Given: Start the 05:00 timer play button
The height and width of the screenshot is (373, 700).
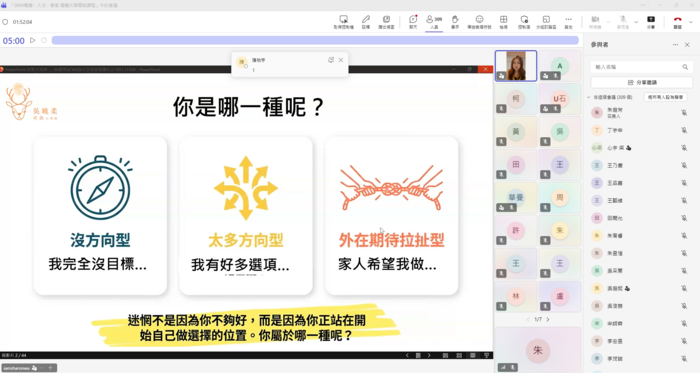Looking at the screenshot, I should pos(33,40).
